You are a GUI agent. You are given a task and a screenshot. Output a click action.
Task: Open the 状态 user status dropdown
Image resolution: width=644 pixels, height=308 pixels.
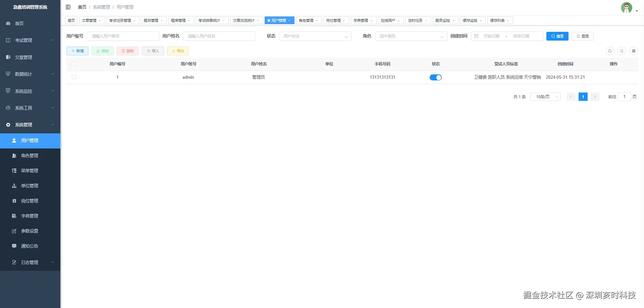click(315, 36)
